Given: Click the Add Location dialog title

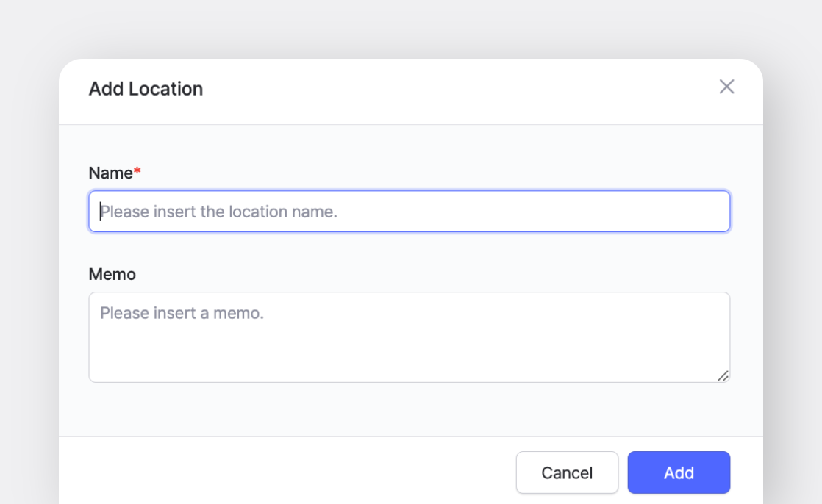Looking at the screenshot, I should pos(145,89).
